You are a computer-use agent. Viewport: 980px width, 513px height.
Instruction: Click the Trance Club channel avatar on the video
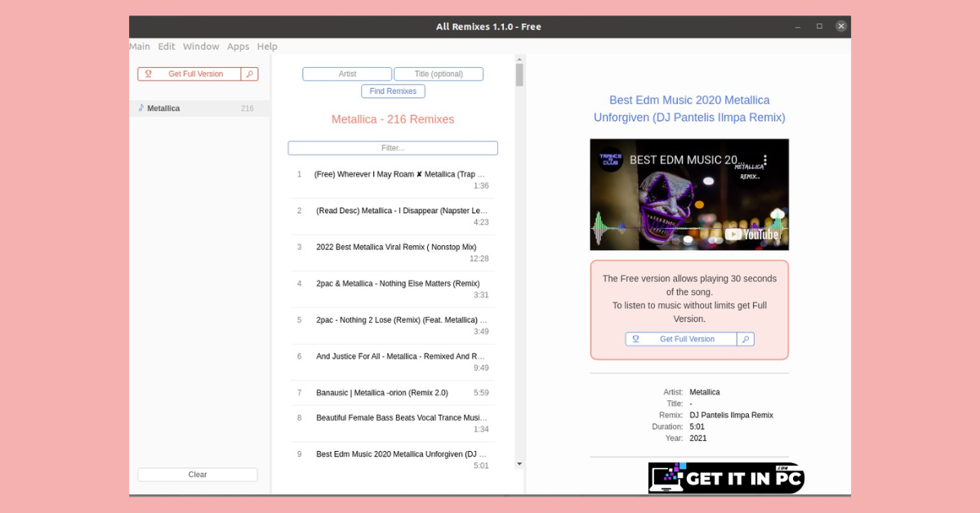point(610,159)
